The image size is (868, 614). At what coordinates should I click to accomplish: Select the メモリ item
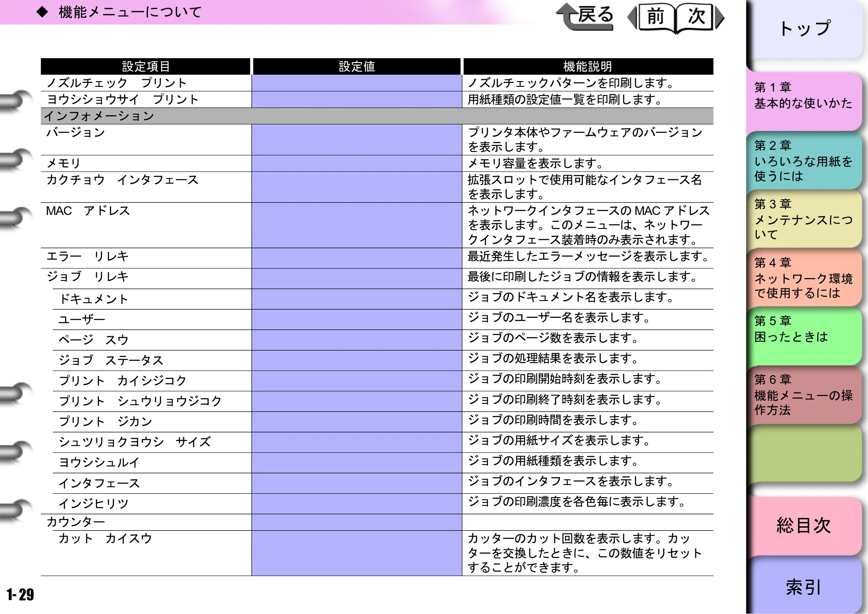coord(63,163)
